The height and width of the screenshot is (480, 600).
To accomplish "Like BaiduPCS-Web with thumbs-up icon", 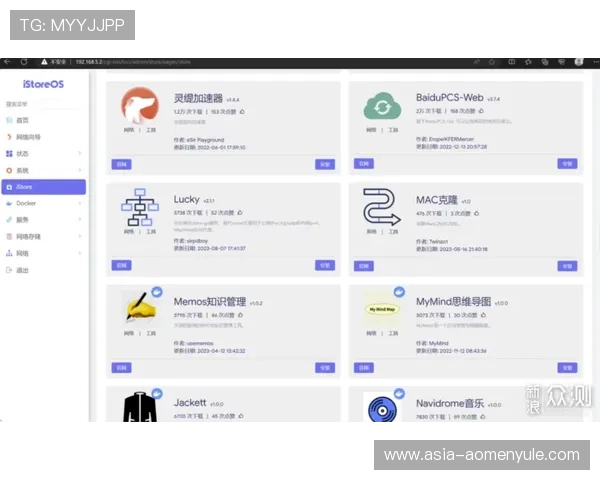I will coord(481,111).
